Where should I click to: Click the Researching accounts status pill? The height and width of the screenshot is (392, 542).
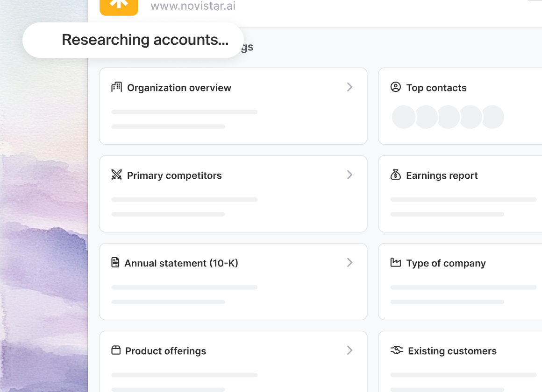(133, 40)
